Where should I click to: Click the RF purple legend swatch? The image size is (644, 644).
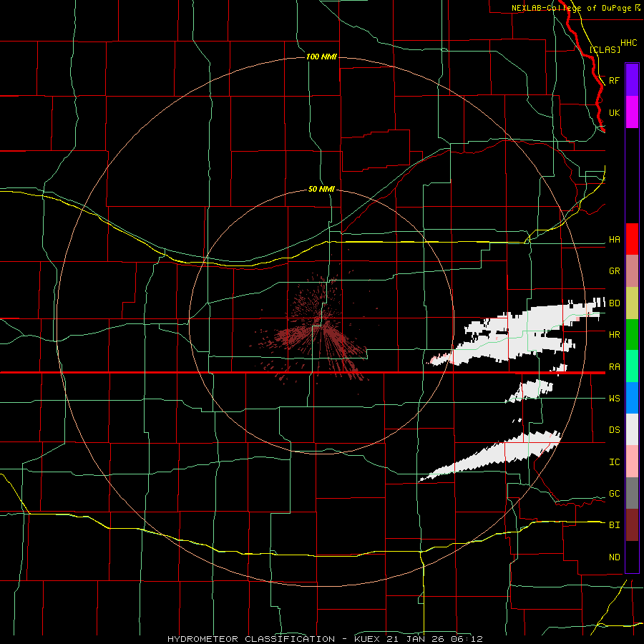(x=632, y=80)
